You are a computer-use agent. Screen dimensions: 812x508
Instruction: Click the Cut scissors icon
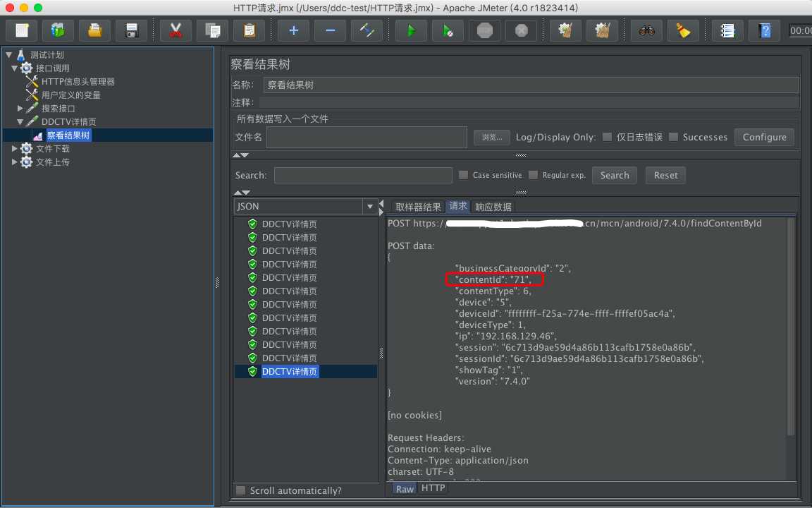pyautogui.click(x=176, y=30)
